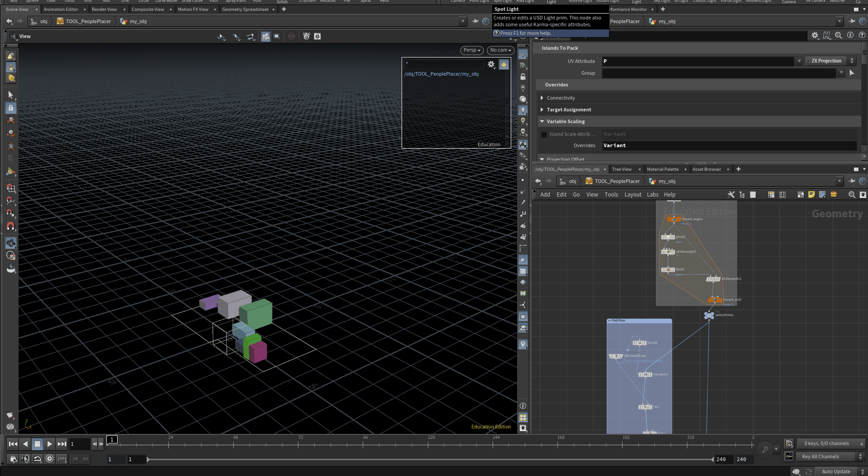Open the Tools menu in the network editor

click(x=611, y=194)
